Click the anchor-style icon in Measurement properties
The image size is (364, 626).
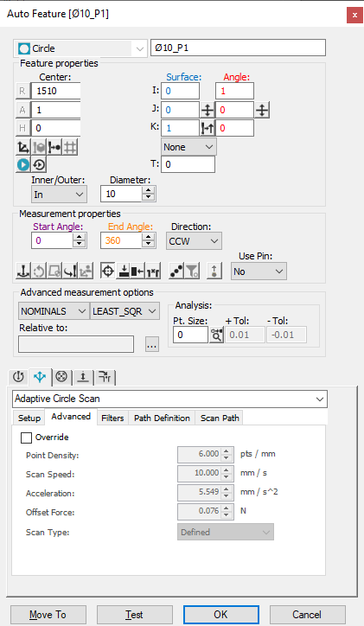click(x=23, y=271)
